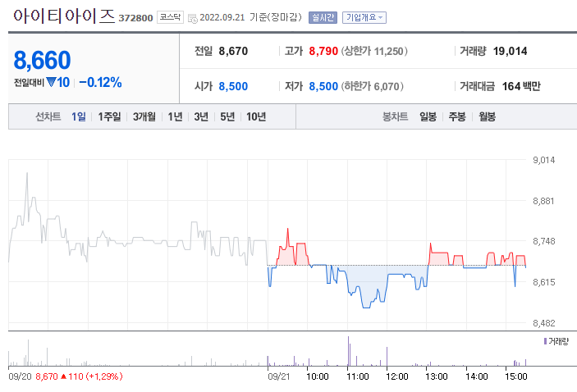Click the 거래량 legend in volume chart
Image resolution: width=577 pixels, height=392 pixels.
556,341
